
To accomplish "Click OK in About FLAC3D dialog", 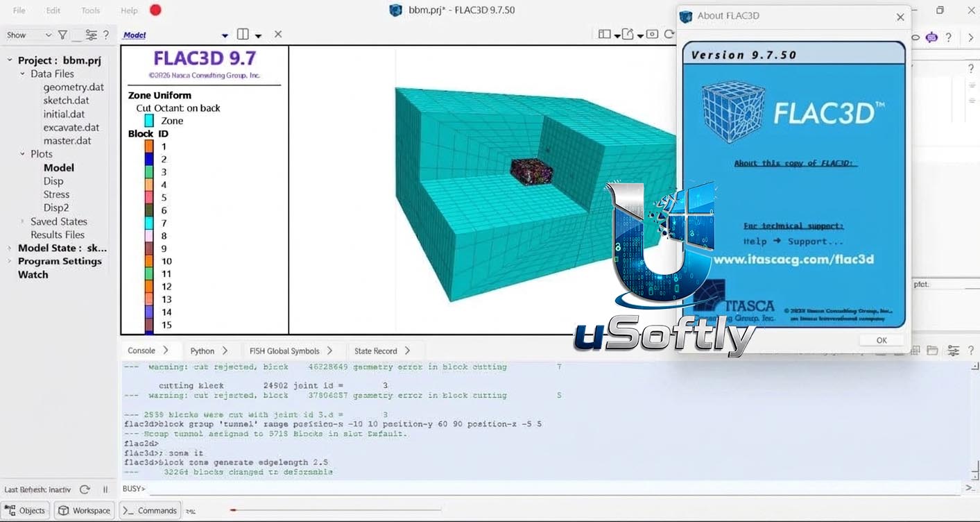I will 882,340.
